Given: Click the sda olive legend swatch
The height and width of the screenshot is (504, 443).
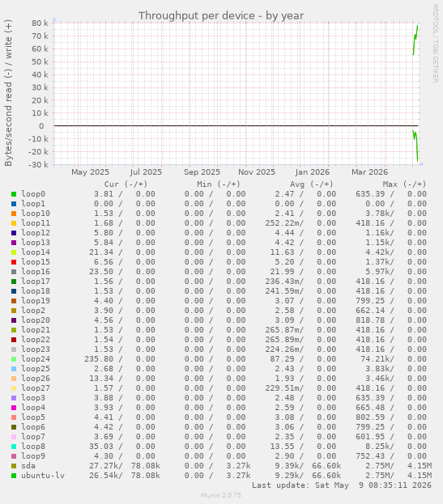Looking at the screenshot, I should tap(14, 466).
